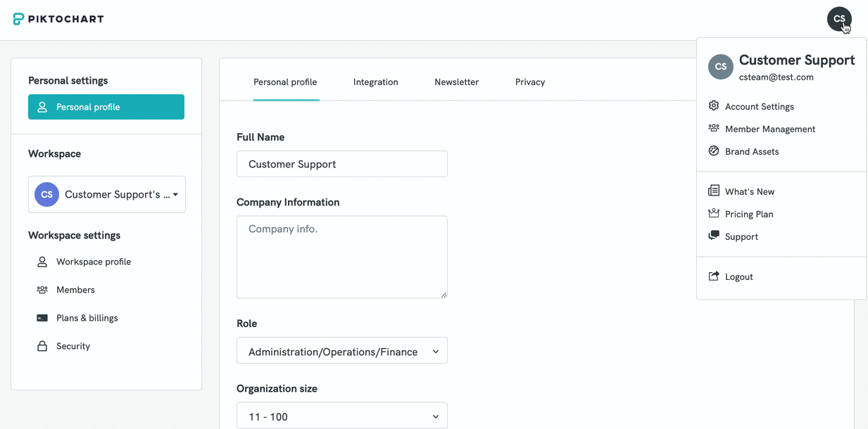
Task: Open Plans & billings settings
Action: coord(87,318)
